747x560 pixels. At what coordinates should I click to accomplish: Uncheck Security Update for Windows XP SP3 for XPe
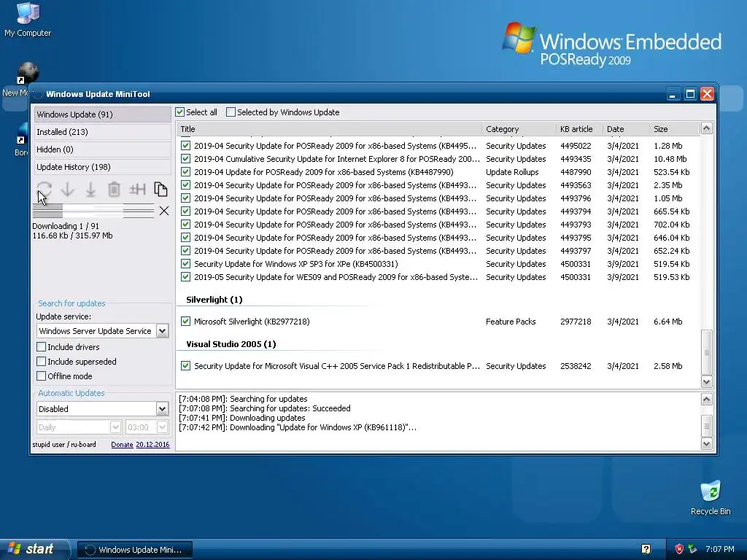tap(186, 264)
